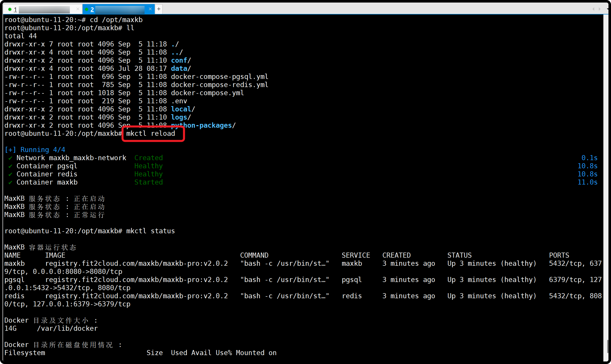The width and height of the screenshot is (611, 364).
Task: Click the 'logs/' directory name
Action: pos(181,117)
